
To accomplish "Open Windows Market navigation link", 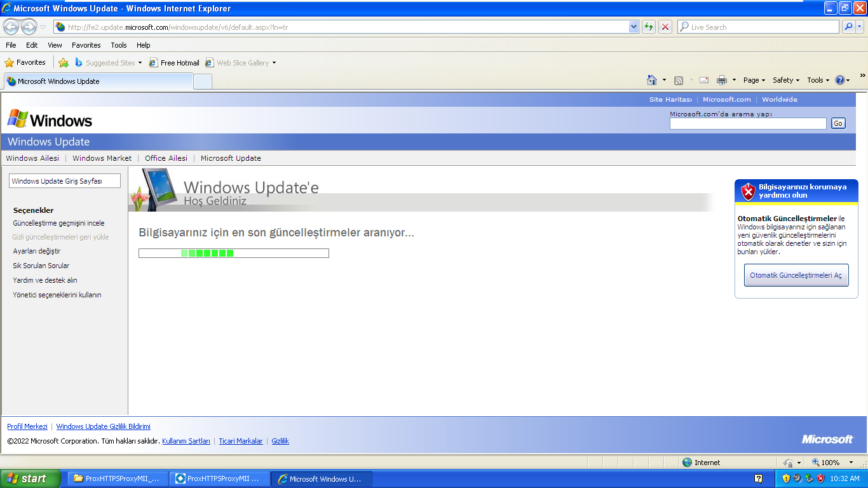I will [x=102, y=158].
